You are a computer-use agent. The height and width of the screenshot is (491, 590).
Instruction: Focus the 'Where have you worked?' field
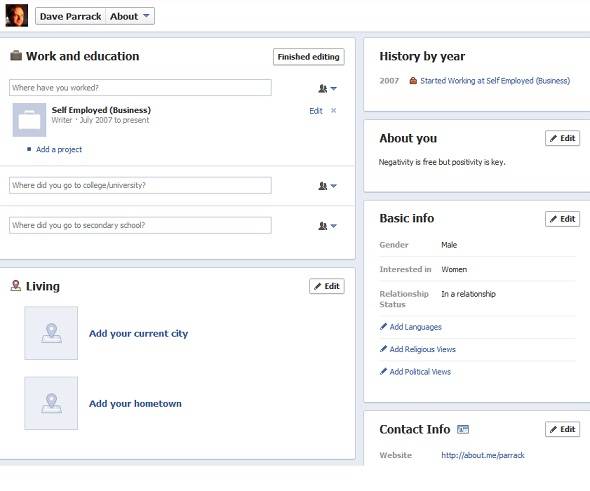tap(140, 88)
